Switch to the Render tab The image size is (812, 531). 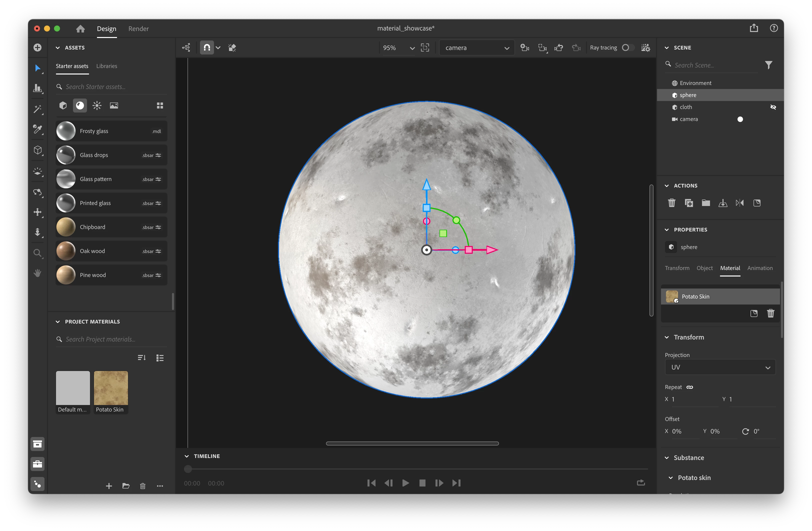[138, 29]
